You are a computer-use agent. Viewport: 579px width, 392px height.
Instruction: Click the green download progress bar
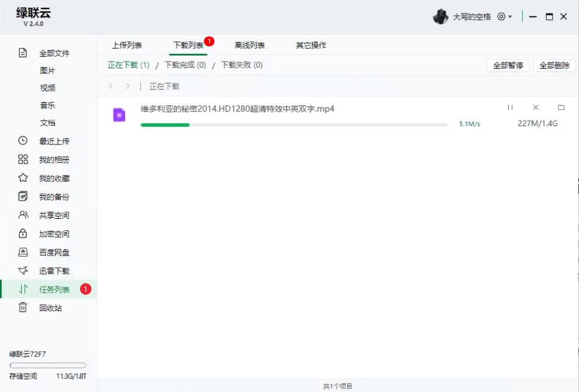[x=165, y=124]
